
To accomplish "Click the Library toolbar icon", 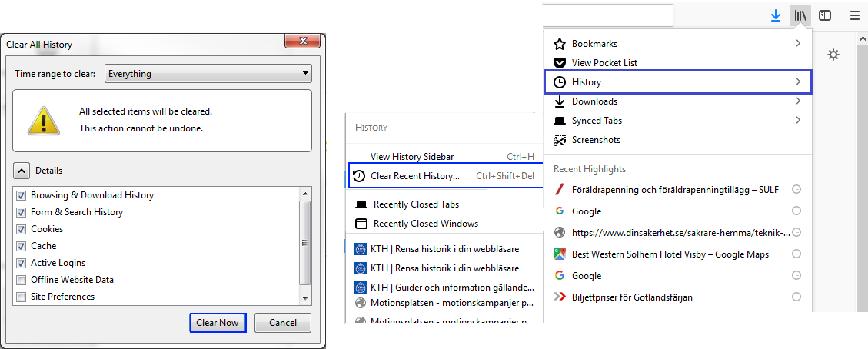I will tap(801, 15).
